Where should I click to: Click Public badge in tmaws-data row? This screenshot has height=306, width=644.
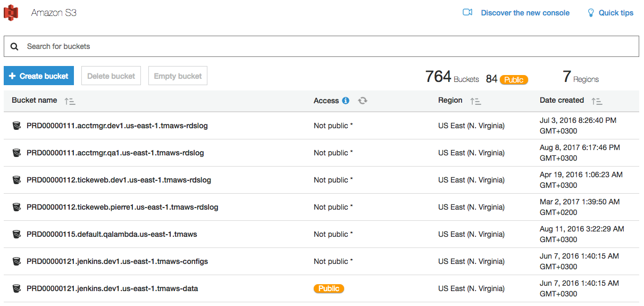(329, 288)
